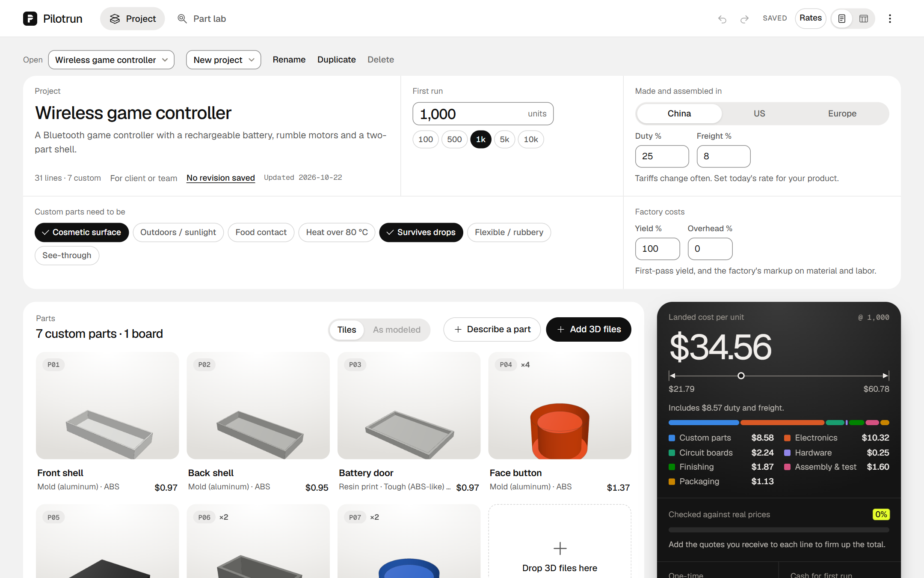Viewport: 924px width, 578px height.
Task: Select the Tiles parts view
Action: tap(346, 330)
